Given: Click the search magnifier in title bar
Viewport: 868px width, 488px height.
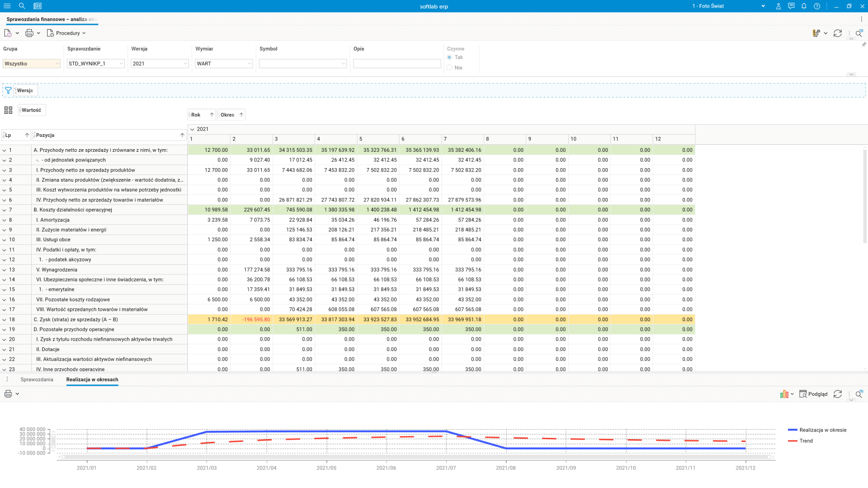Looking at the screenshot, I should coord(22,6).
